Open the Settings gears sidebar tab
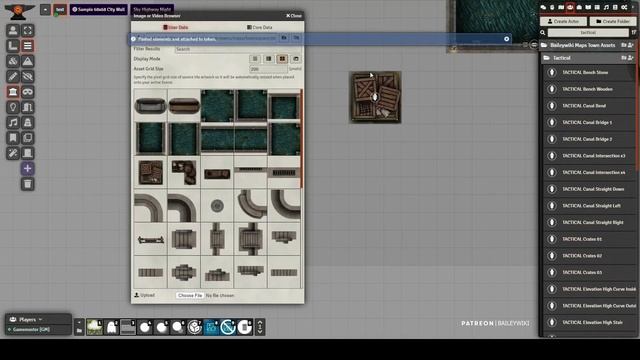The height and width of the screenshot is (360, 640). click(624, 7)
